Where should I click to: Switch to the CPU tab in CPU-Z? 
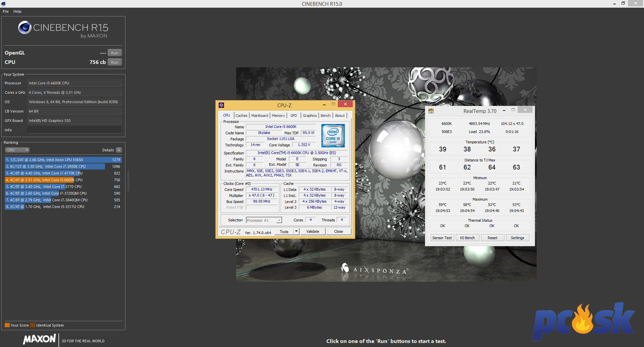227,116
